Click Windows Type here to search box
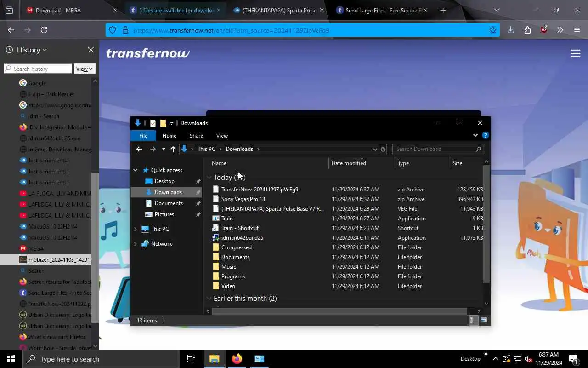The image size is (588, 368). 101,359
